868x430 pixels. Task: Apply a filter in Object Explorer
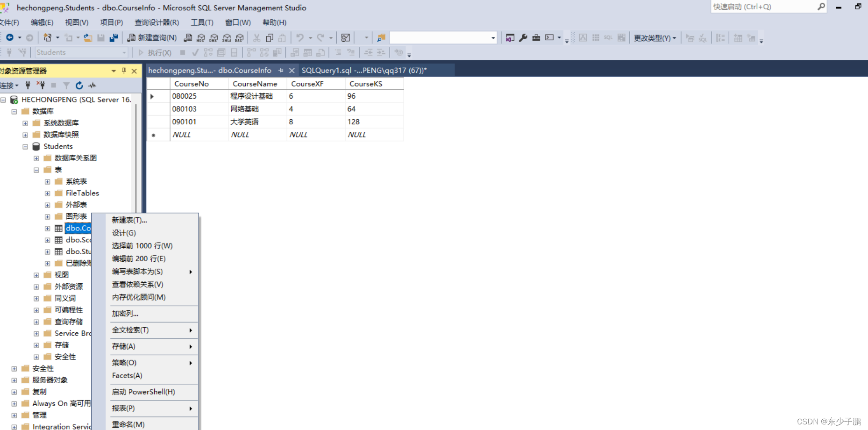tap(66, 86)
